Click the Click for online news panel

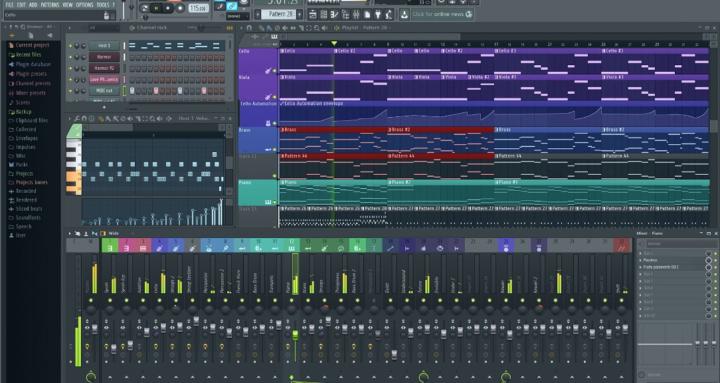(442, 14)
